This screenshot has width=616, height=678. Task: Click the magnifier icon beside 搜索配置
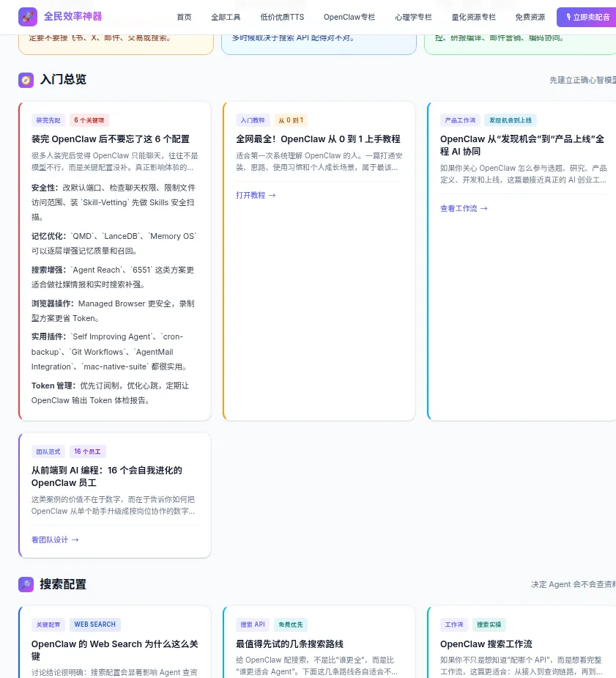(x=26, y=585)
